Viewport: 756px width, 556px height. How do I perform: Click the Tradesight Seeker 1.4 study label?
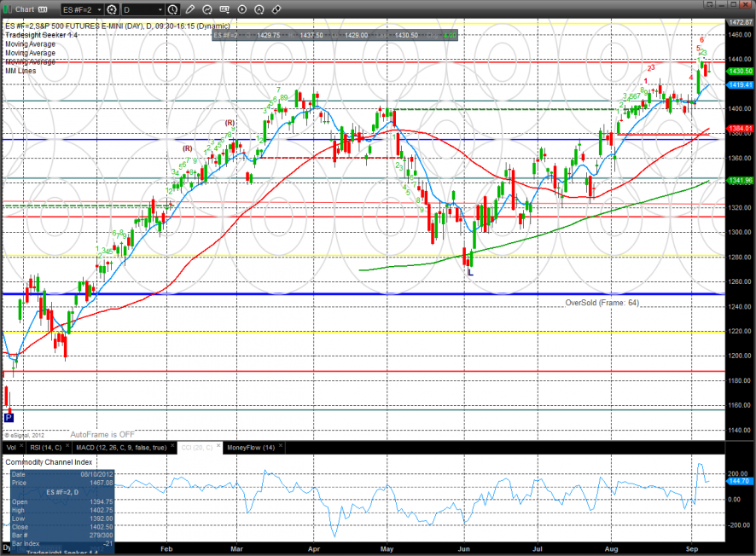(41, 35)
